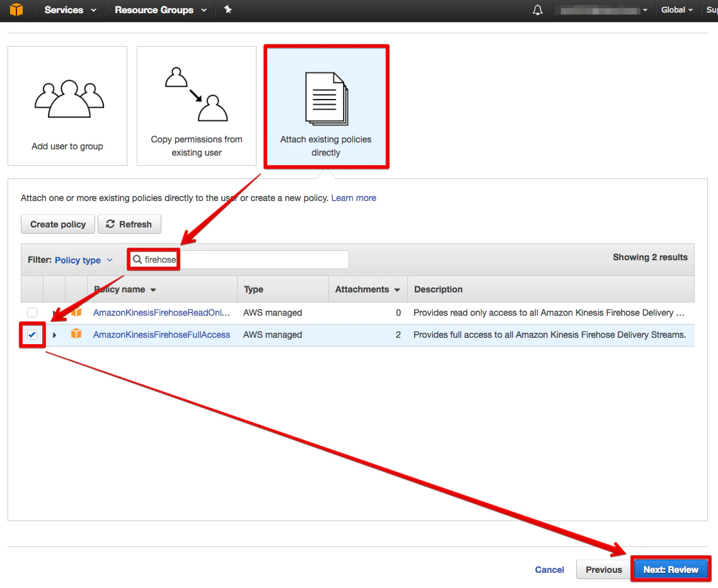Viewport: 718px width, 588px height.
Task: Cancel the add user wizard
Action: [550, 570]
